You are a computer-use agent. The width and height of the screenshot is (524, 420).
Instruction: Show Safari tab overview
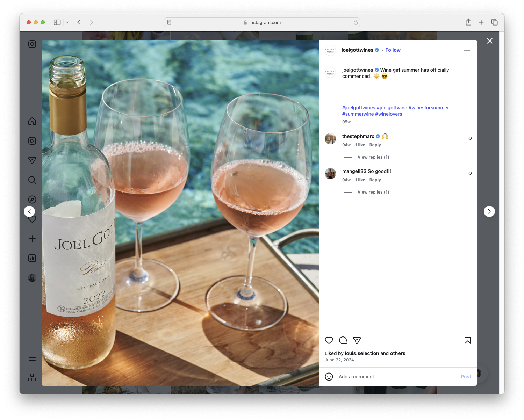[495, 22]
